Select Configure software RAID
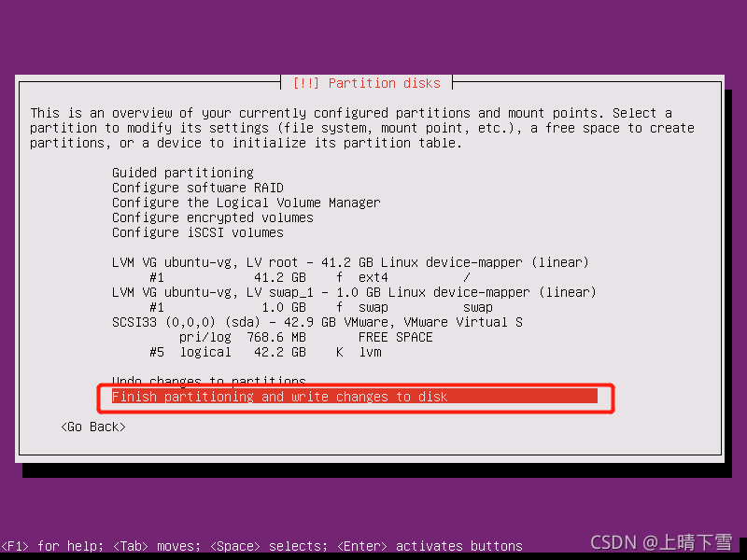This screenshot has width=747, height=560. click(198, 188)
